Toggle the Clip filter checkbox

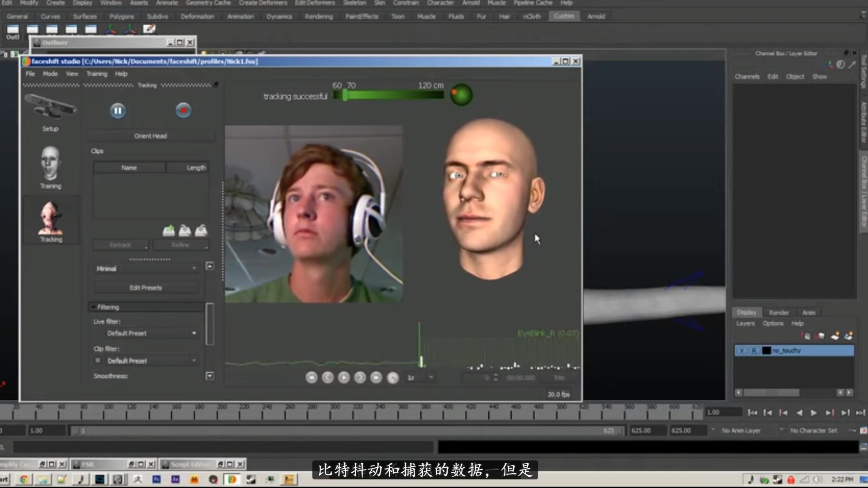tap(98, 361)
